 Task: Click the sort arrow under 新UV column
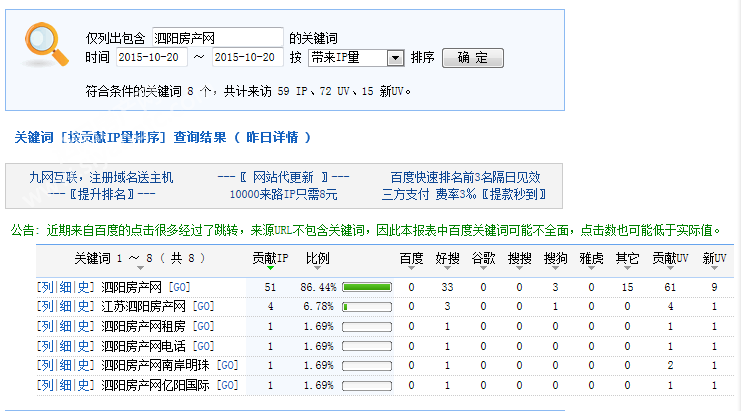[714, 268]
